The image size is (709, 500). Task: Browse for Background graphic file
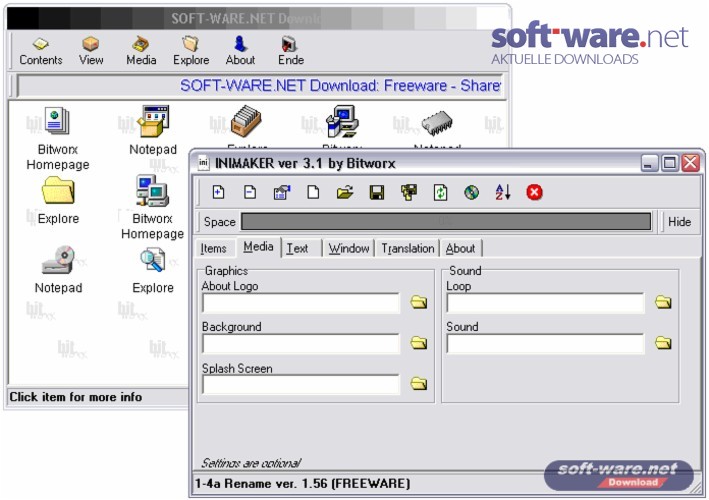coord(419,343)
